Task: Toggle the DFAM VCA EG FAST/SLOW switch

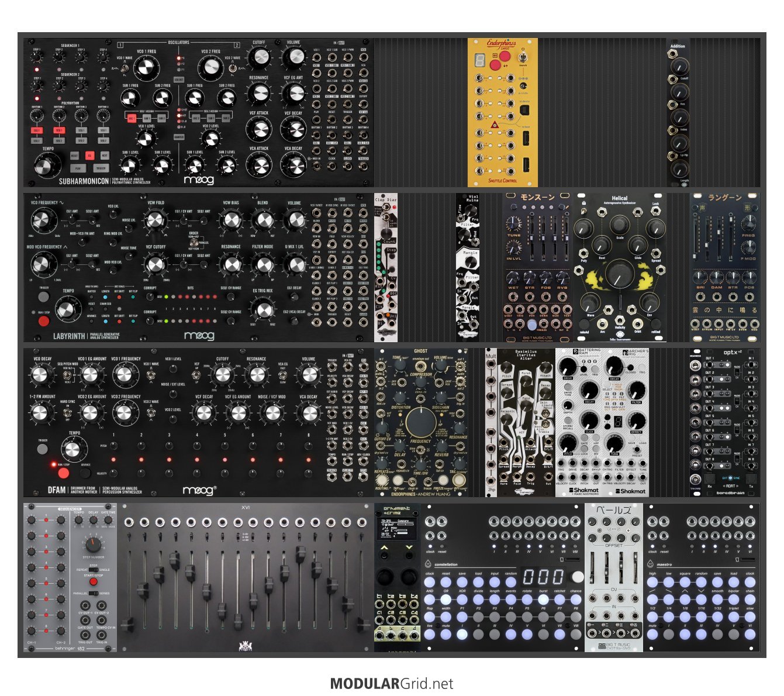Action: [x=284, y=374]
